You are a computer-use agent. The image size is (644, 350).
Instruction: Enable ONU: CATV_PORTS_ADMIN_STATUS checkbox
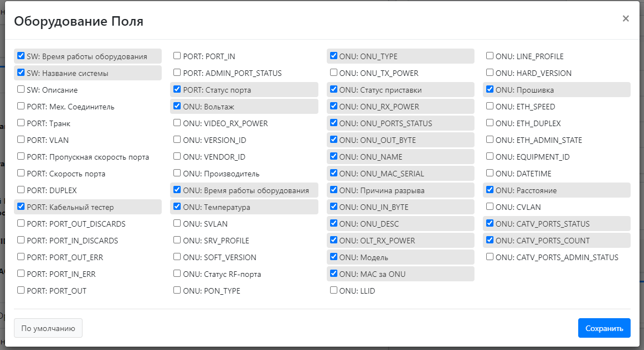[490, 257]
